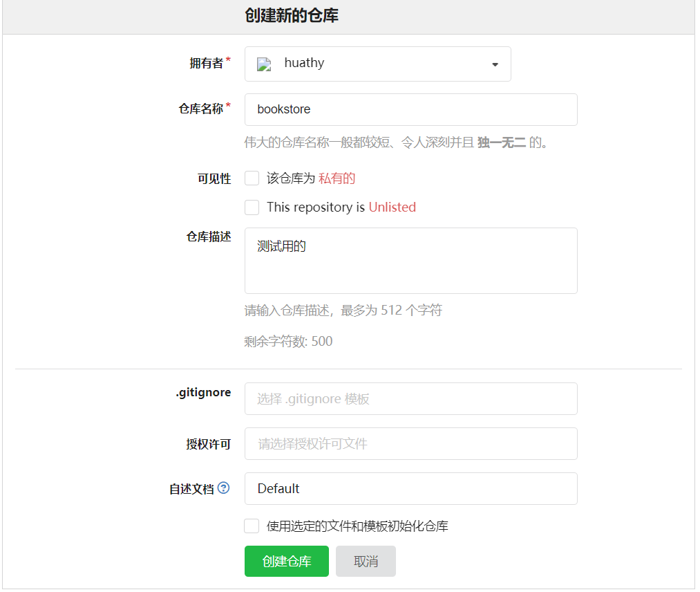The width and height of the screenshot is (700, 592).
Task: Click the green 创建仓库 button
Action: [287, 561]
